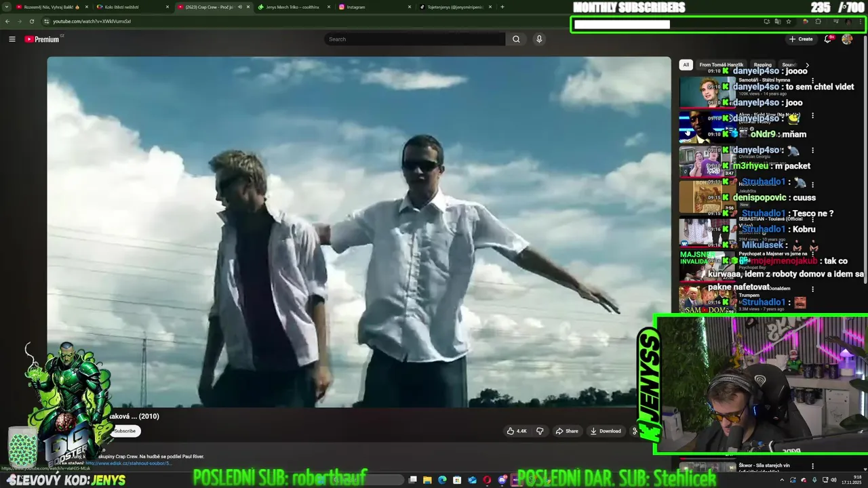Screen dimensions: 868x488
Task: Open the Chrome profile avatar in toolbar
Action: pyautogui.click(x=848, y=21)
